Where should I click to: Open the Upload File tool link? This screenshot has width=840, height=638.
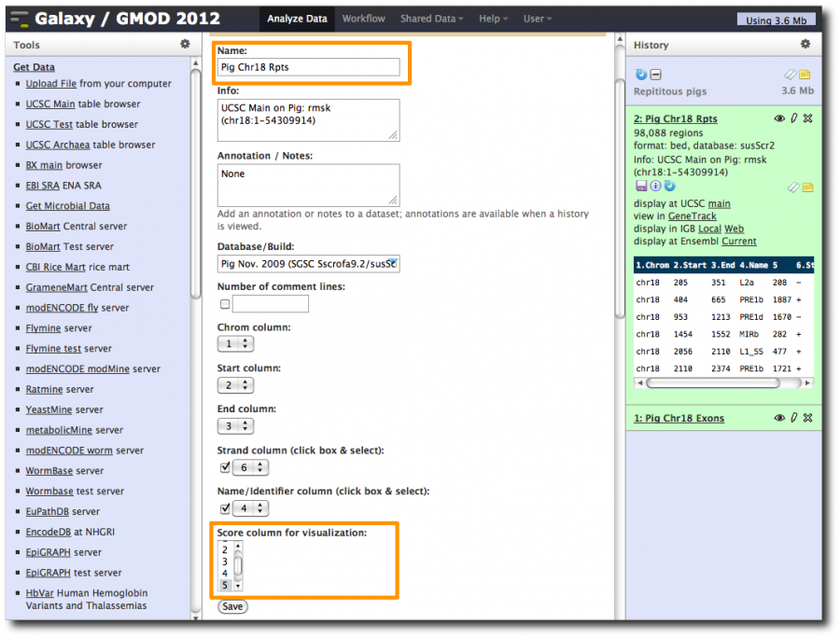coord(51,84)
